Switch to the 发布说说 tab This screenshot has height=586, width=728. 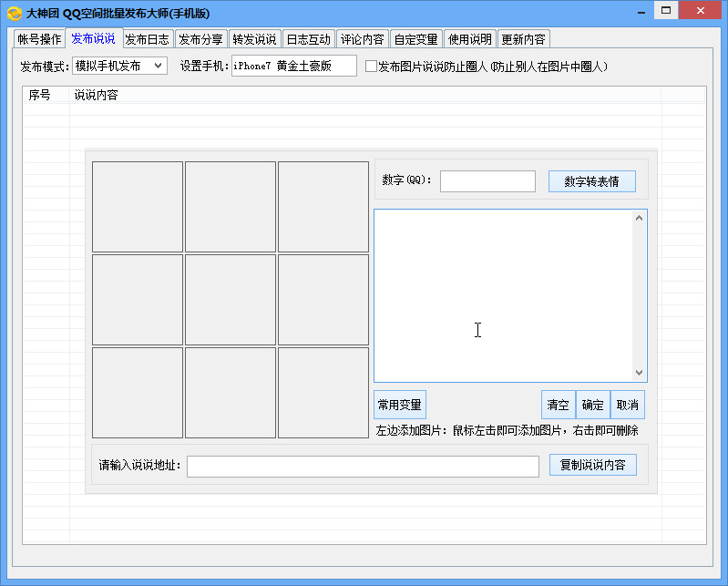click(x=93, y=38)
